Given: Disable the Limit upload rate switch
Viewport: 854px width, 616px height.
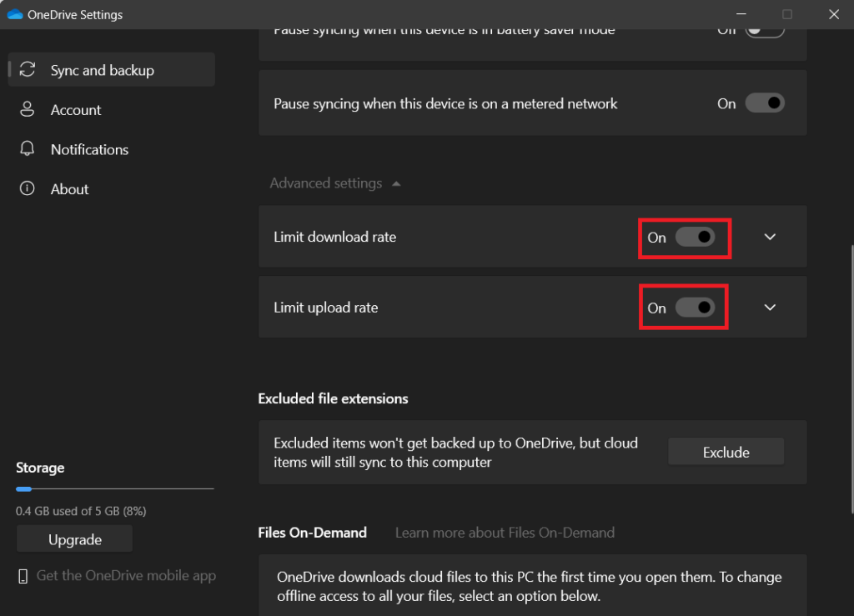Looking at the screenshot, I should (x=695, y=308).
